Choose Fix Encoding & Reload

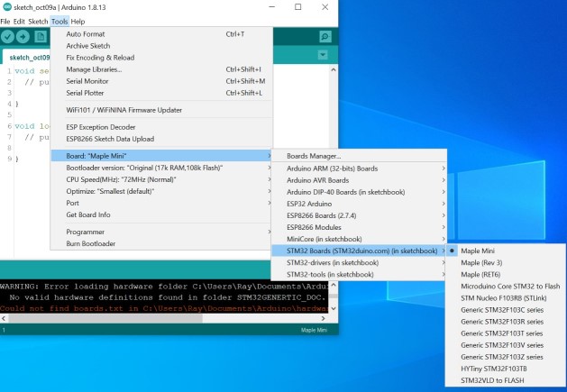(161, 58)
